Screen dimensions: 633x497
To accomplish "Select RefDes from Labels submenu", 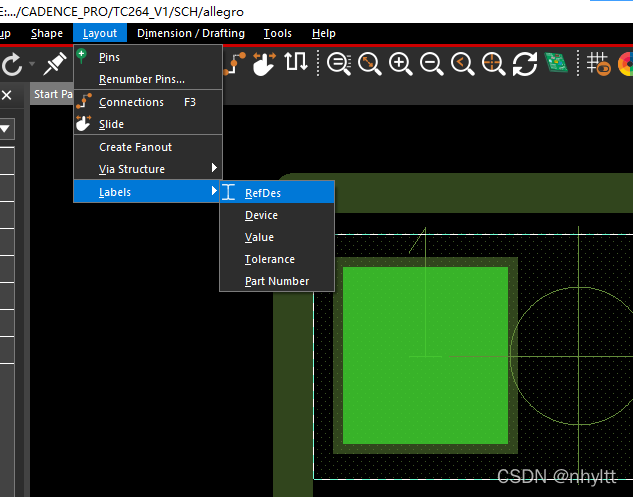I will coord(263,193).
